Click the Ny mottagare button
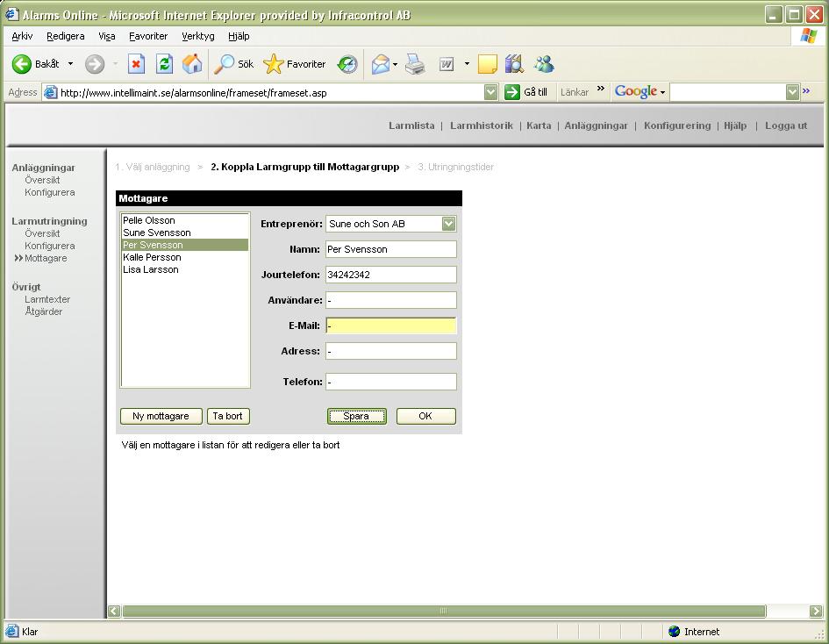 click(161, 416)
